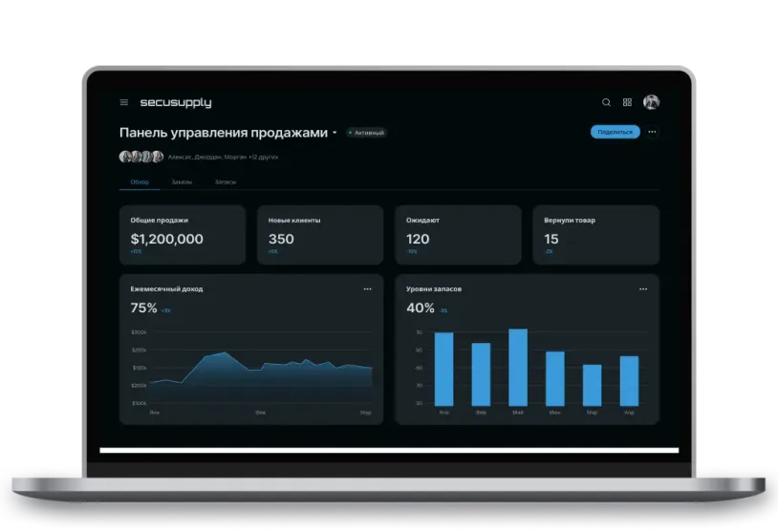Click the three-dot menu beside Поделиться

tap(652, 132)
